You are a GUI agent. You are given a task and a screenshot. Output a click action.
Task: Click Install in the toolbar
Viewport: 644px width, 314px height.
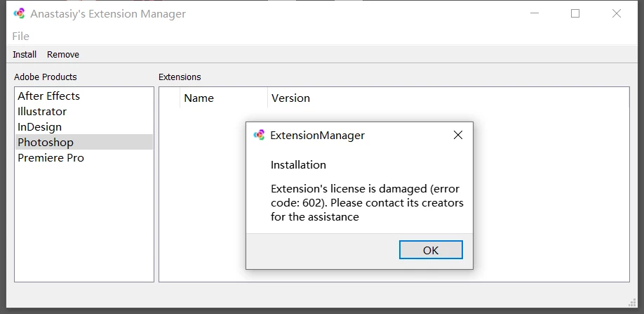coord(25,54)
